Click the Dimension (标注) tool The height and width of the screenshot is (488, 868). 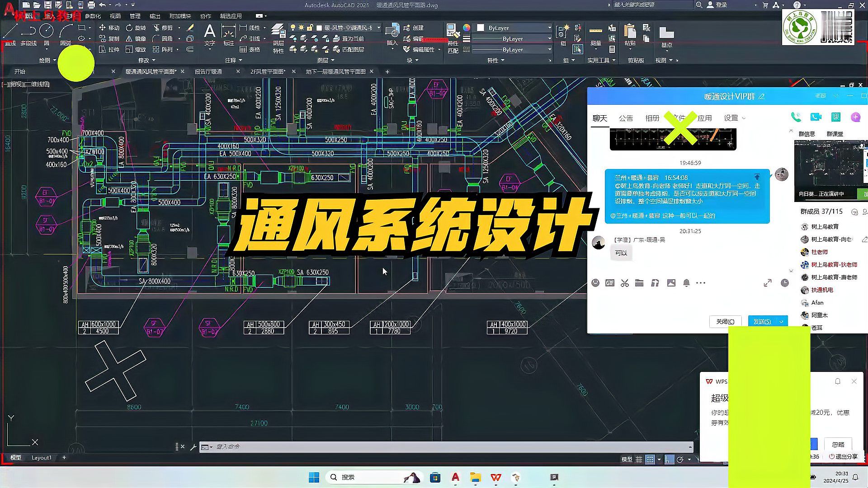[229, 34]
